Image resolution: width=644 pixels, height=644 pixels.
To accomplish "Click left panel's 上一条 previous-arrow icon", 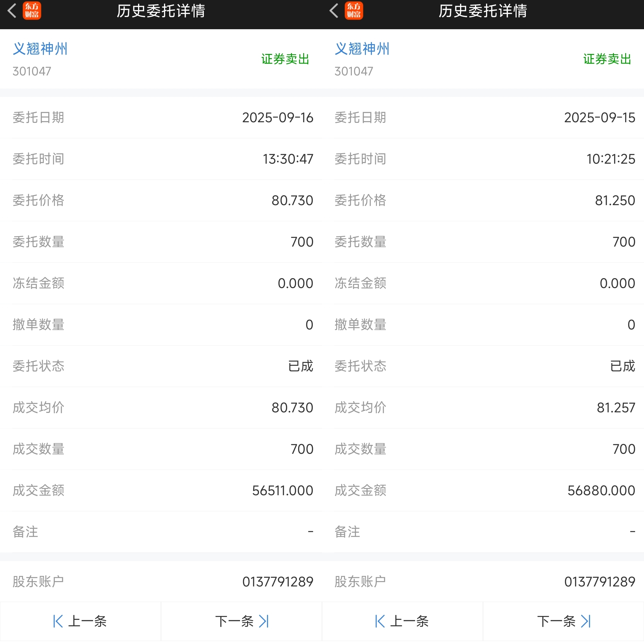I will [x=58, y=621].
